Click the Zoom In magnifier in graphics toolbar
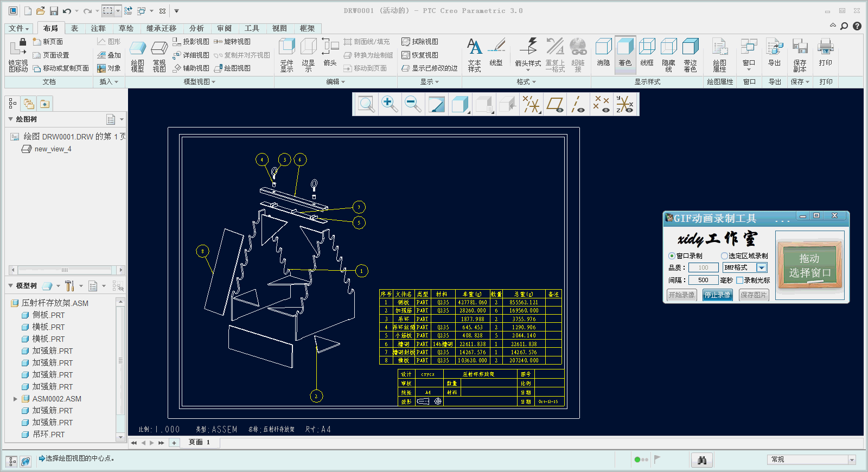This screenshot has height=472, width=868. coord(390,104)
